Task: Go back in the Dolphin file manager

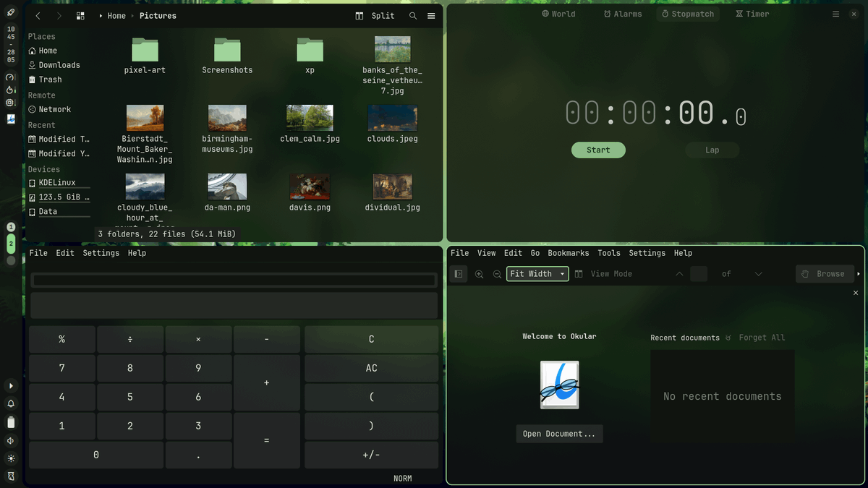Action: pos(38,16)
